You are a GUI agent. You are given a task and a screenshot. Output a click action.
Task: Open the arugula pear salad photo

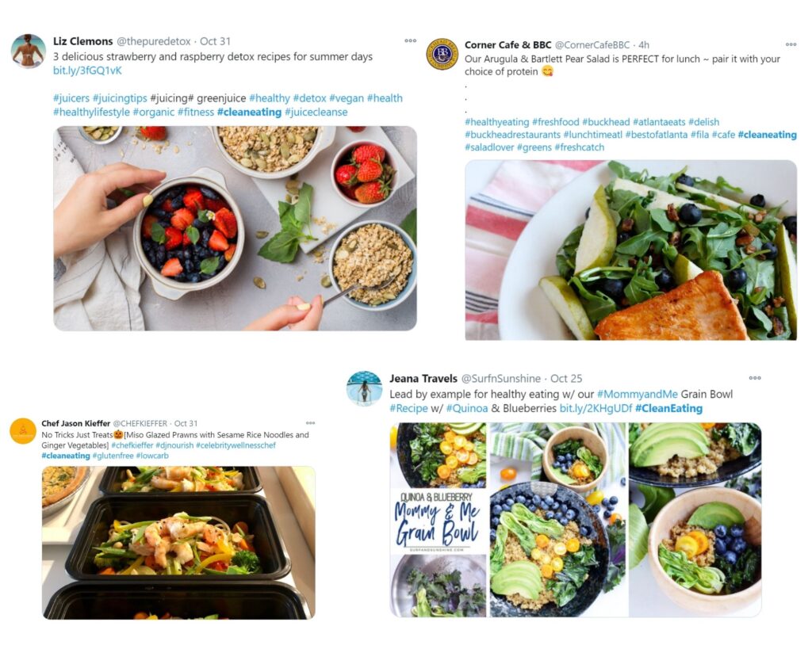tap(630, 250)
